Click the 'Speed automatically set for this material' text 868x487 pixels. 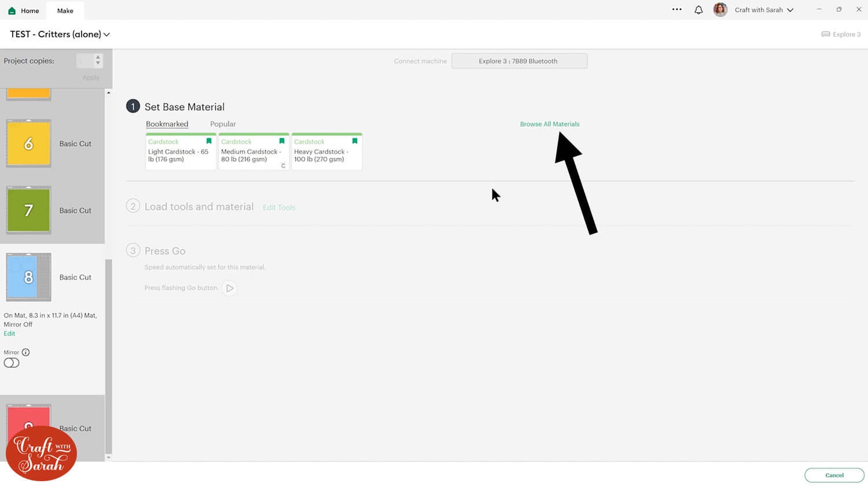click(x=205, y=267)
